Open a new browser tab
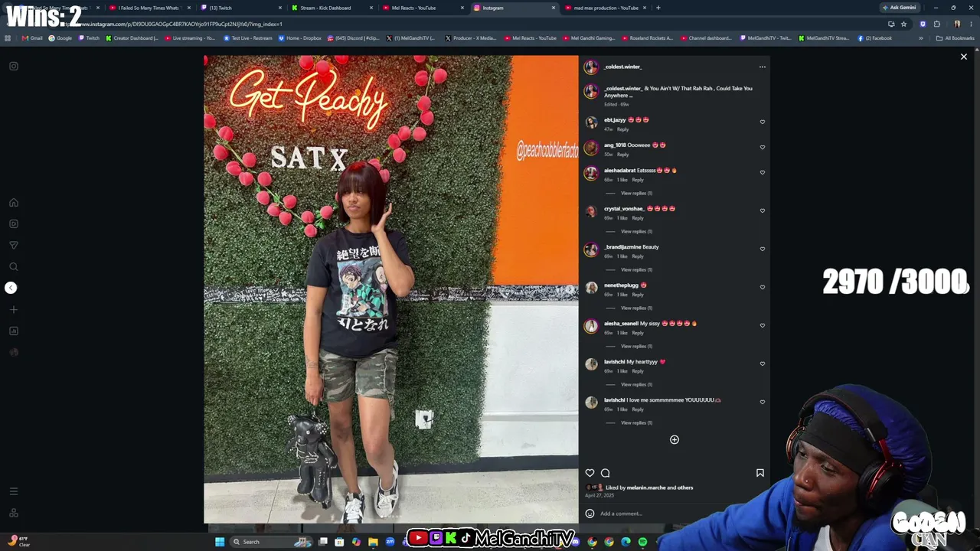 click(658, 8)
